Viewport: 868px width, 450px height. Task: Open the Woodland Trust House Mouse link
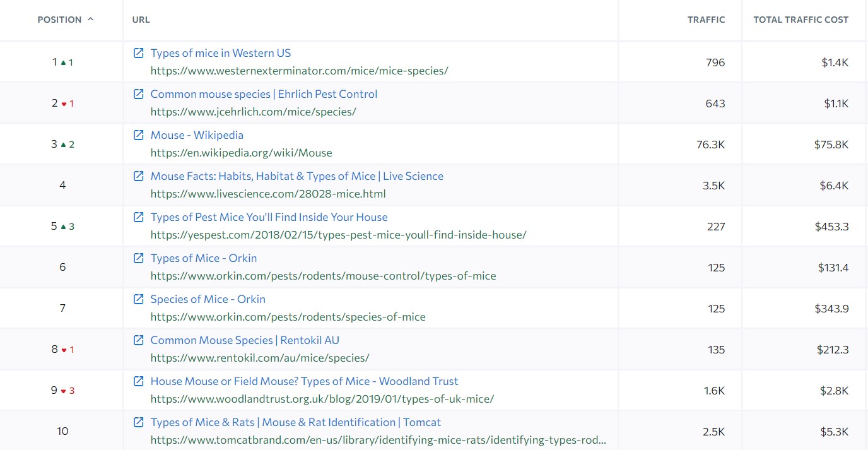pos(305,381)
